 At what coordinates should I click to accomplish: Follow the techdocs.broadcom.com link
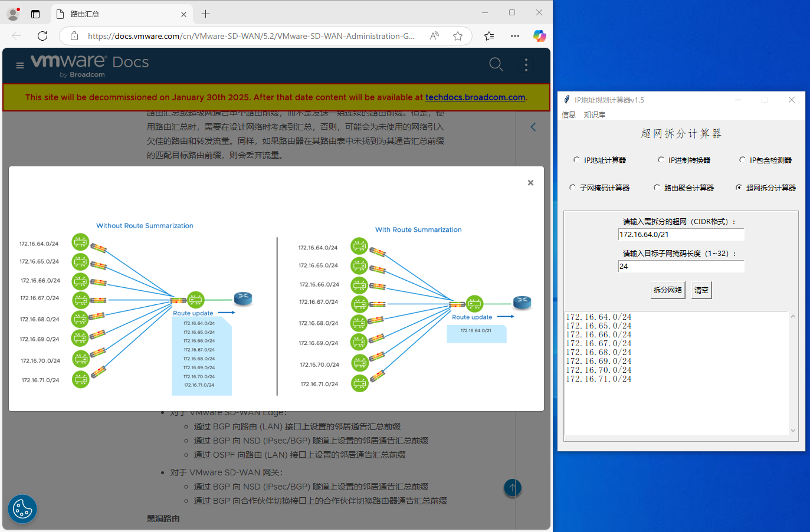[x=475, y=97]
